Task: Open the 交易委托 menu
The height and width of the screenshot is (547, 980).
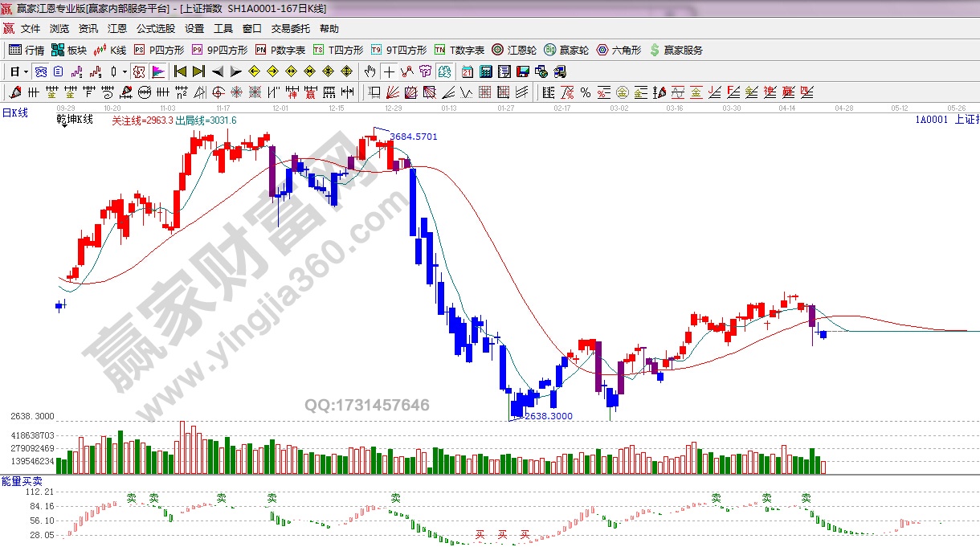Action: click(x=290, y=28)
